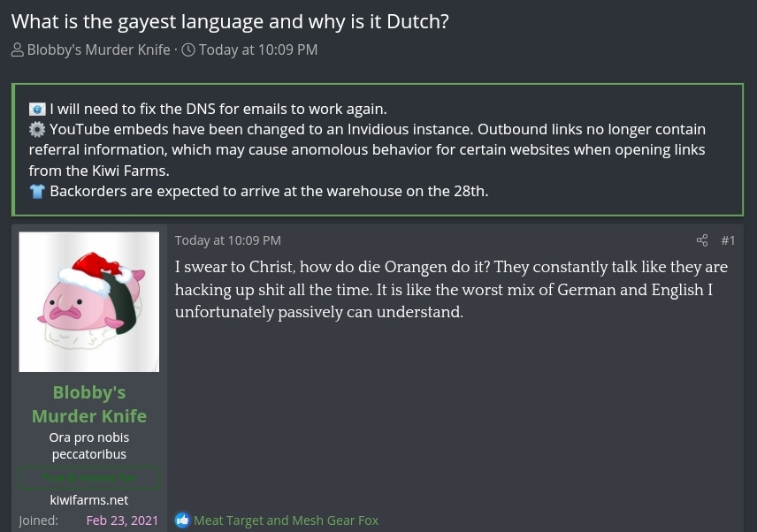The height and width of the screenshot is (532, 757).
Task: Click the 'True & Honest Fan' banner
Action: (x=89, y=478)
